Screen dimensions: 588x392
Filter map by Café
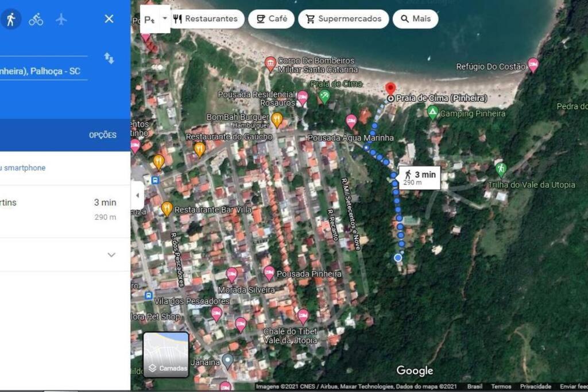point(272,19)
